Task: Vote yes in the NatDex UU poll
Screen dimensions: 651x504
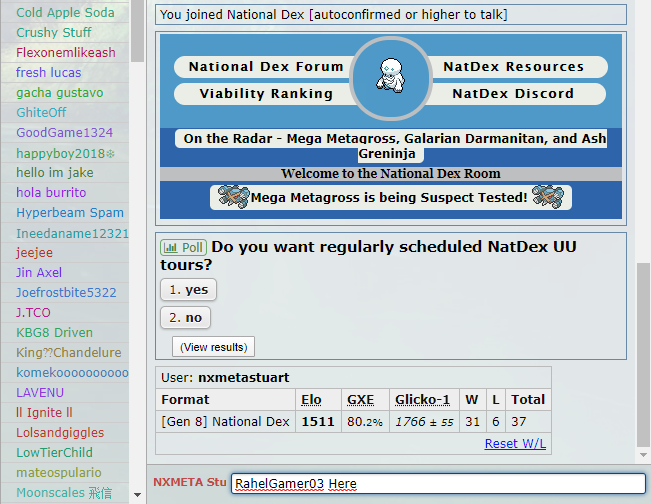Action: 188,289
